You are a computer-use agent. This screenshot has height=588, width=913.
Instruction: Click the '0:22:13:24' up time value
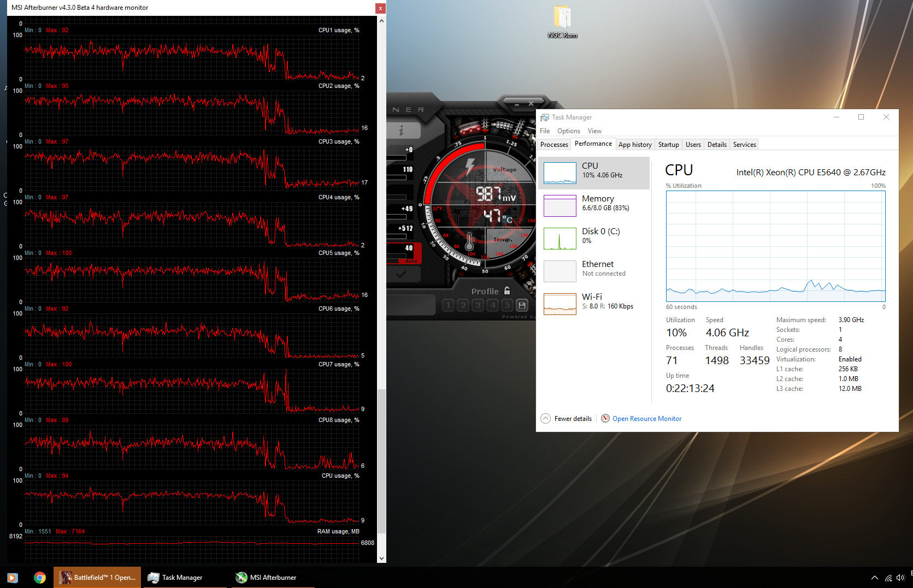point(690,389)
